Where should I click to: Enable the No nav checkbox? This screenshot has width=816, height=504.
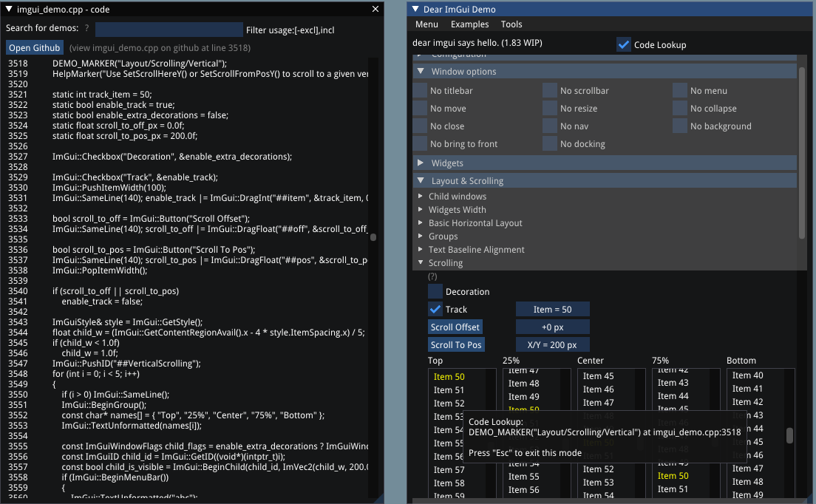pos(550,126)
